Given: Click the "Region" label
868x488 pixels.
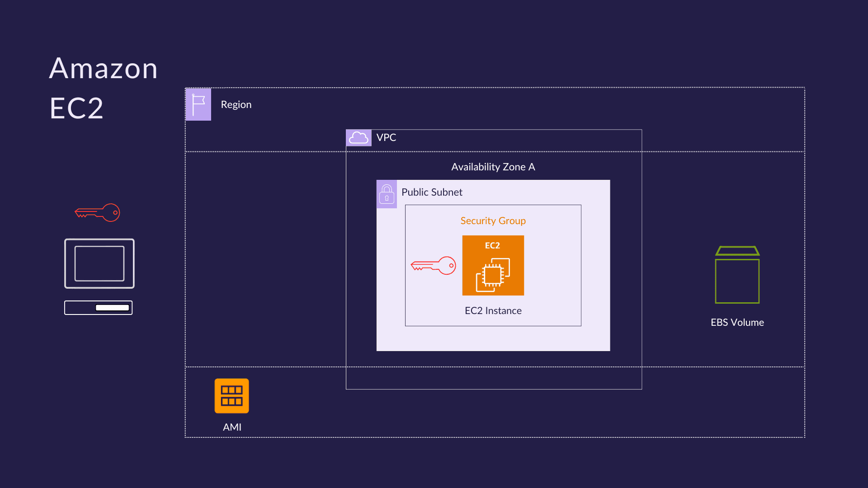Looking at the screenshot, I should pyautogui.click(x=236, y=104).
